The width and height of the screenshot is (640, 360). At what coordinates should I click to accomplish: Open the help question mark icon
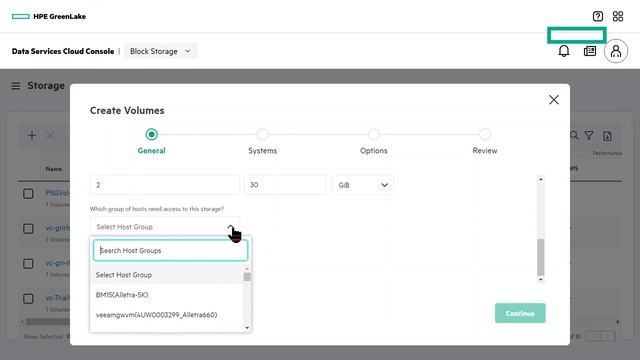598,16
